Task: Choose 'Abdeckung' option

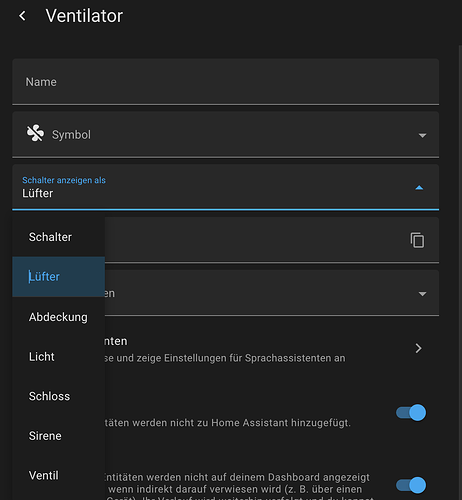Action: pos(59,317)
